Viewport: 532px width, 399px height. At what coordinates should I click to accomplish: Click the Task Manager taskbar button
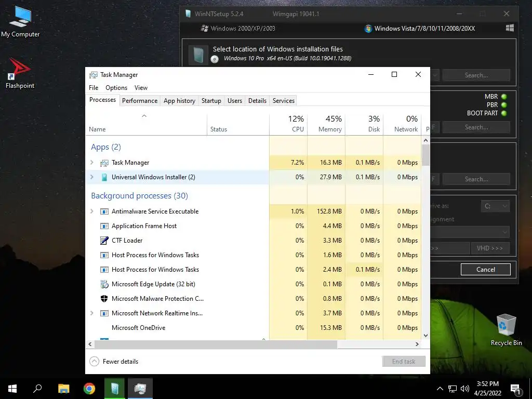pos(140,389)
